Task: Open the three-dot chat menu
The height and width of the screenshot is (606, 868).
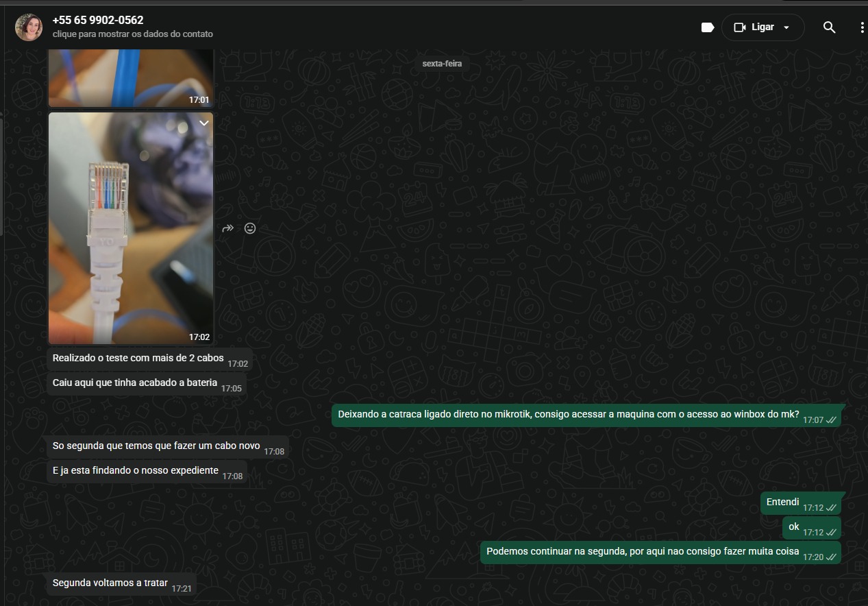Action: pos(861,27)
